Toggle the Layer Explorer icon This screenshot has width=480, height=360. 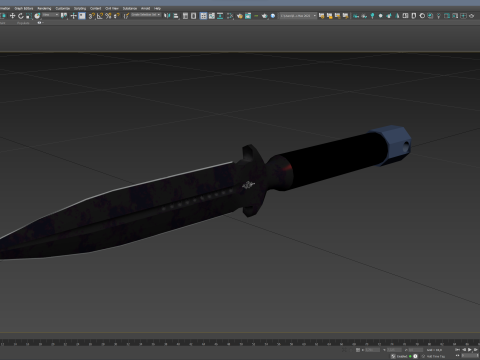coord(194,16)
